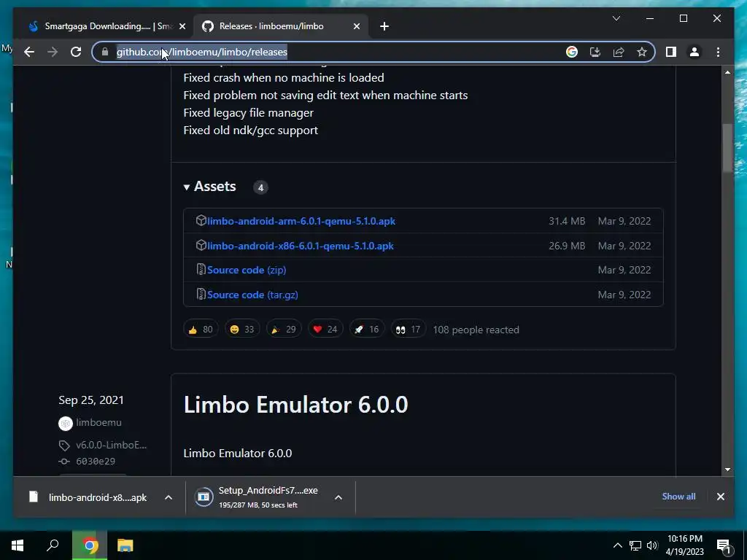Open the v6.0.0-LimboE... tag
The width and height of the screenshot is (747, 560).
pyautogui.click(x=111, y=446)
